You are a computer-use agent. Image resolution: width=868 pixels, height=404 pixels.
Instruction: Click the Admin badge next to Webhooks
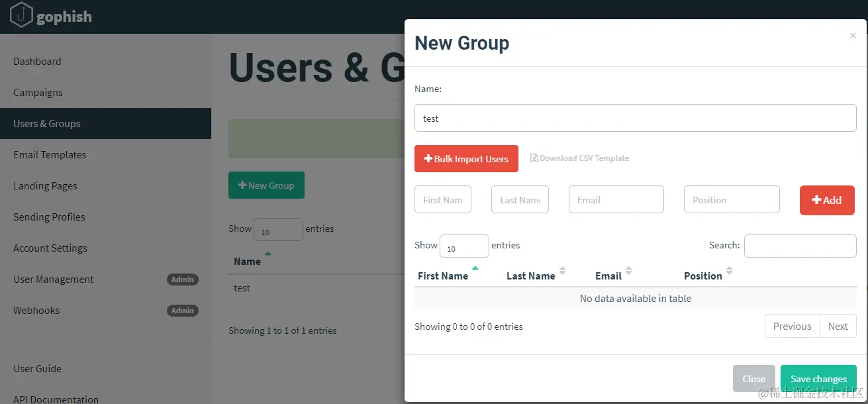pyautogui.click(x=183, y=311)
